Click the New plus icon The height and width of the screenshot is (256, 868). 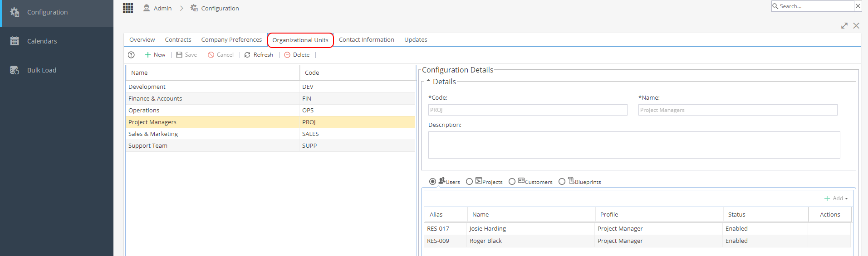(x=147, y=55)
